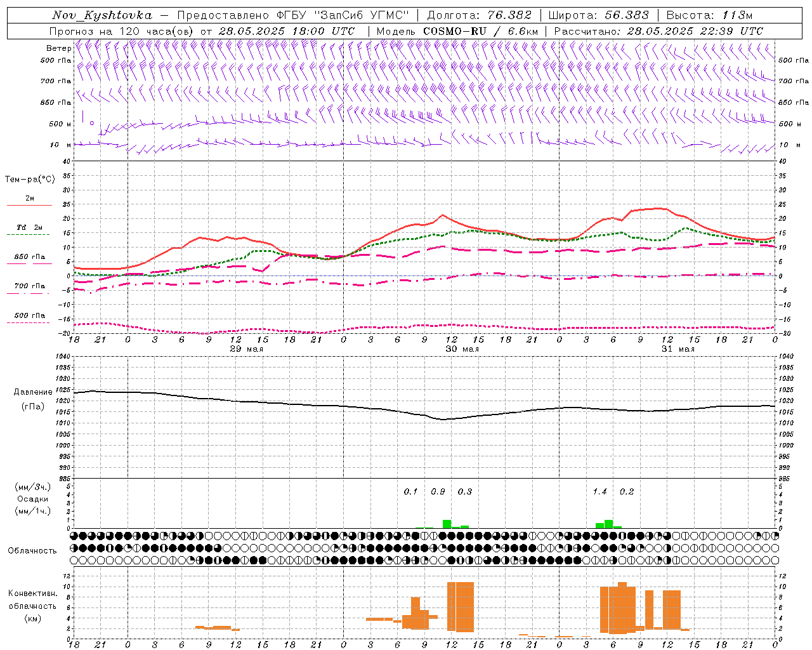
Task: Click the Давление pressure panel label
Action: point(32,392)
